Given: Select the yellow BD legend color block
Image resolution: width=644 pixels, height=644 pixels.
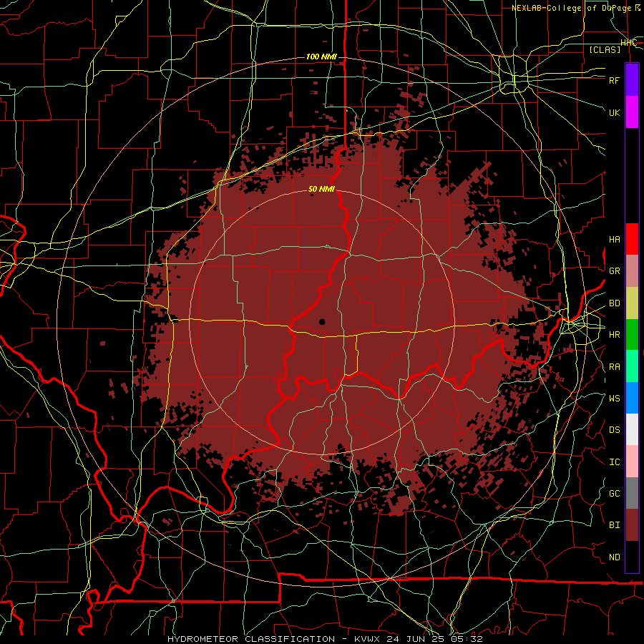Looking at the screenshot, I should [632, 303].
